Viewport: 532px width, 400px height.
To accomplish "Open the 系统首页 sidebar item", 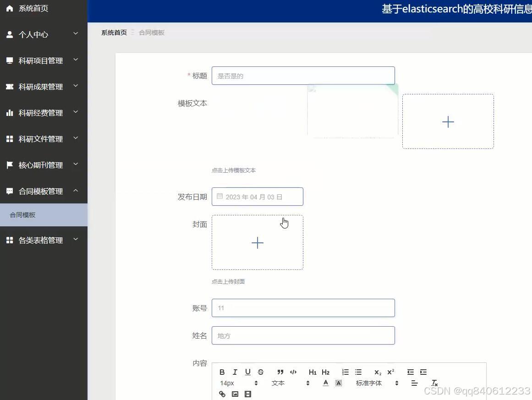I will point(44,8).
